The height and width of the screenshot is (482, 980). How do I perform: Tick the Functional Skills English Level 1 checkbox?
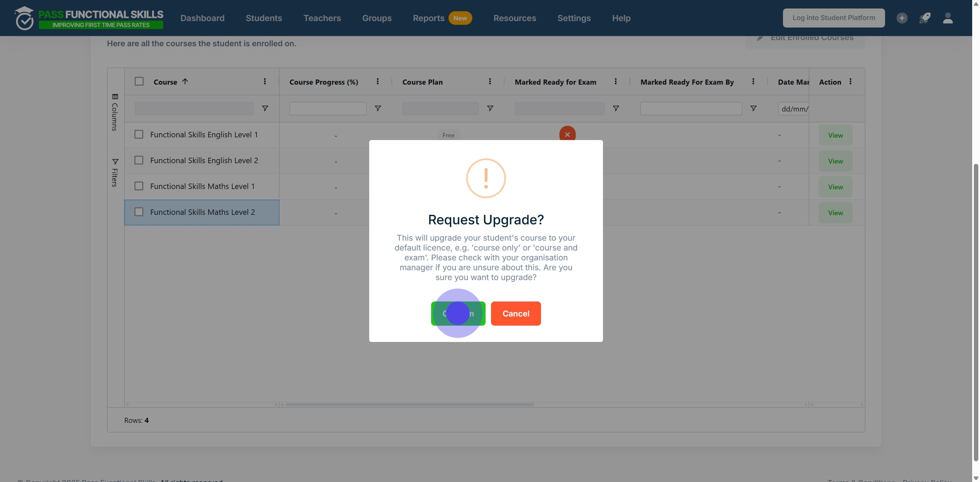point(139,135)
